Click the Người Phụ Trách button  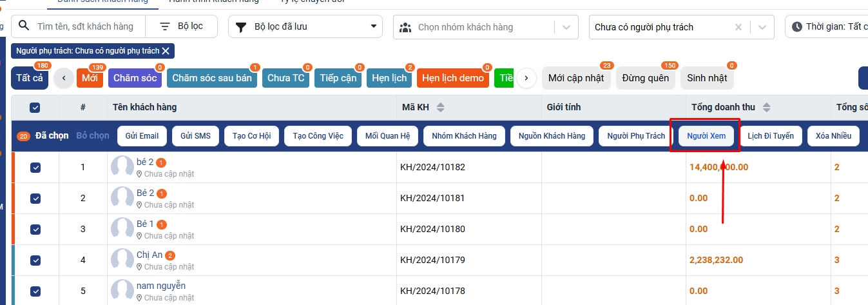pos(635,136)
